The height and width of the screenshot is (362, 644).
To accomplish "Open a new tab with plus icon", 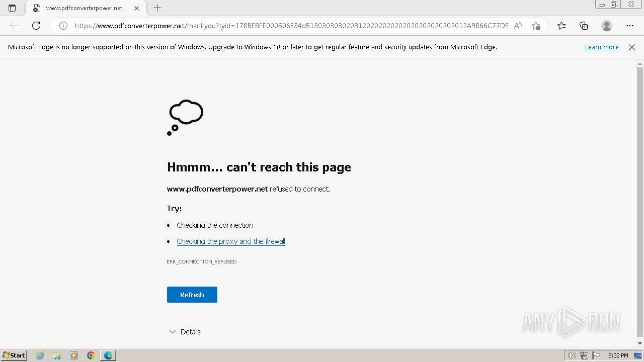I will (157, 8).
